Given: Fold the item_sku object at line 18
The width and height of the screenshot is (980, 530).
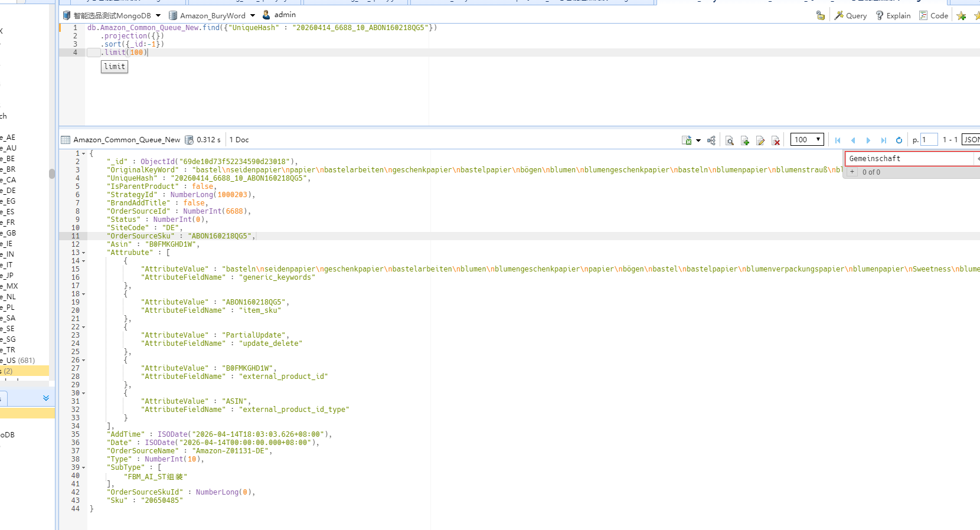Looking at the screenshot, I should (x=84, y=294).
